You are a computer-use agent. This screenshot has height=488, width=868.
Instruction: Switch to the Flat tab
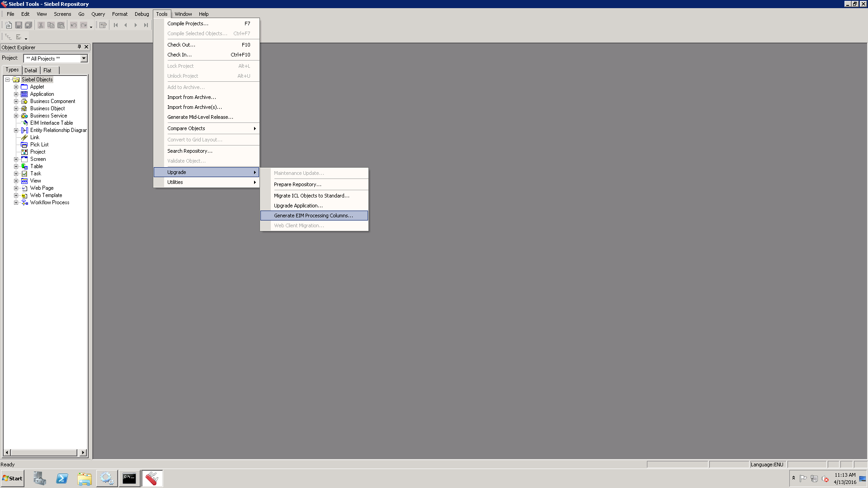click(x=47, y=70)
